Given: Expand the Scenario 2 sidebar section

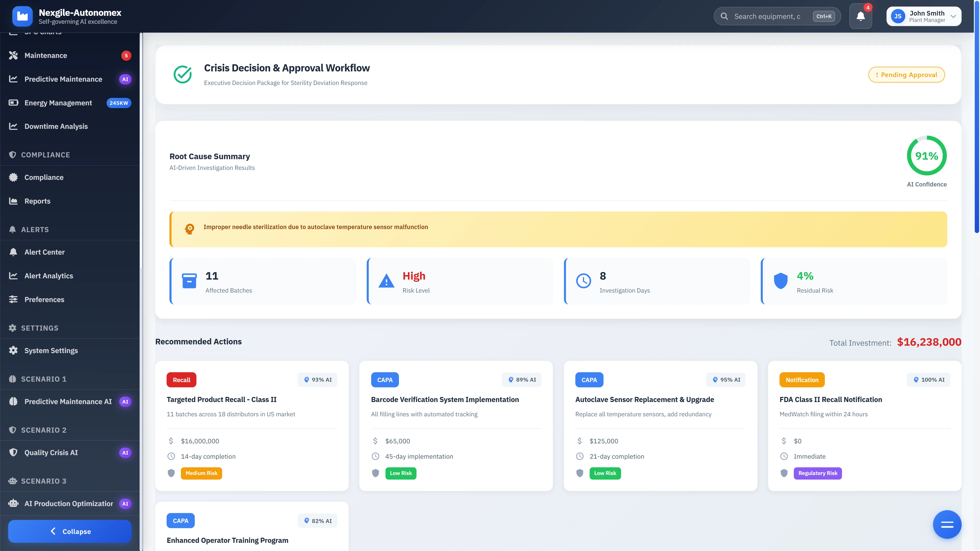Looking at the screenshot, I should click(43, 430).
